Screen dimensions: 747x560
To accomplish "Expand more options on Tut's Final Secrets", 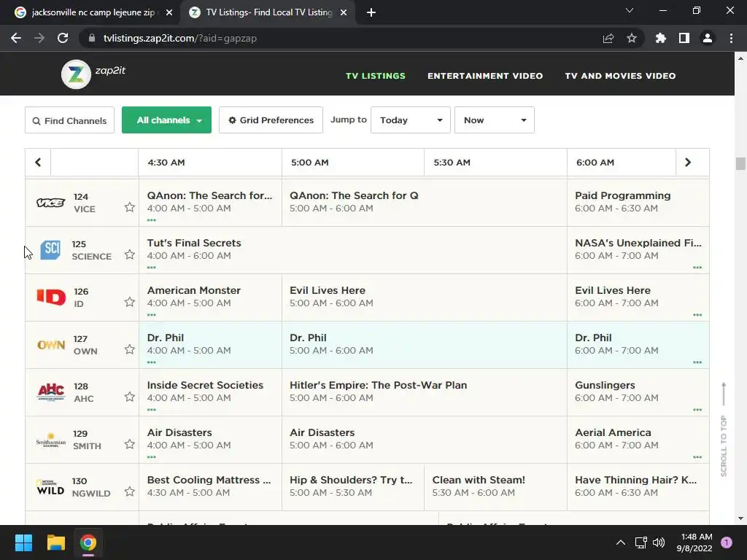I will click(152, 268).
